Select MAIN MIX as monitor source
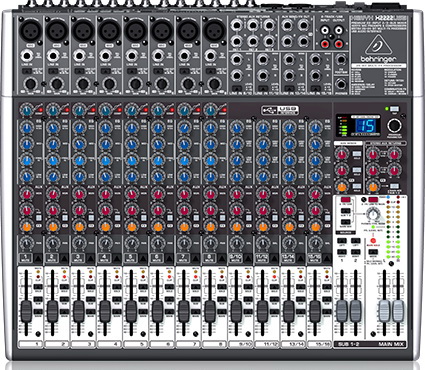The height and width of the screenshot is (370, 425). coord(345,223)
